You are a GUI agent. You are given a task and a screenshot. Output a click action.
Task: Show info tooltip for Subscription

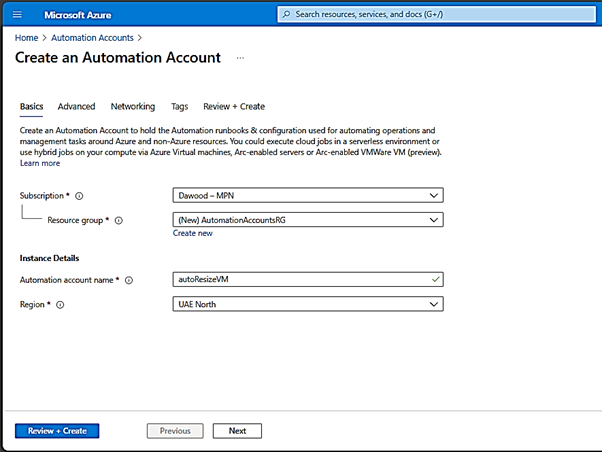click(79, 196)
